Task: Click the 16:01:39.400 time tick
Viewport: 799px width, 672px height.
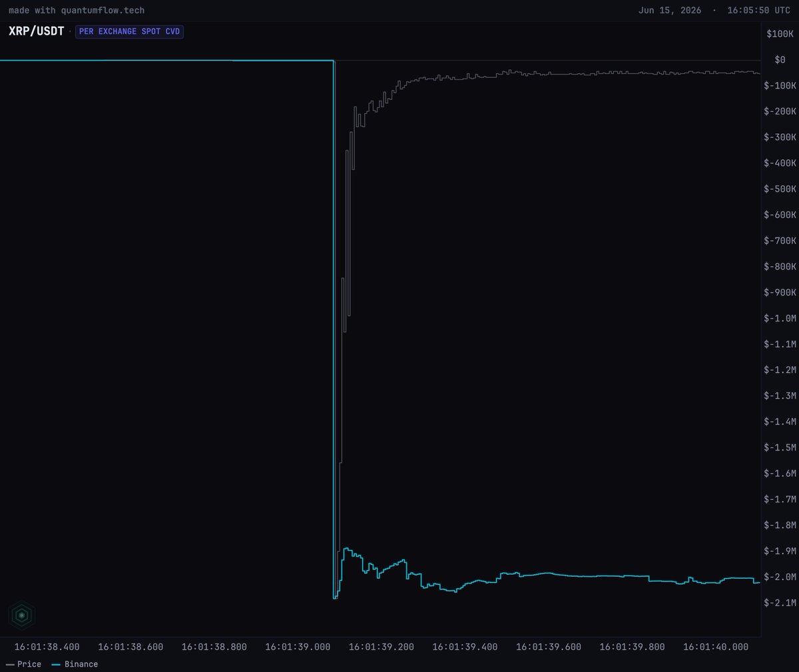Action: [x=465, y=647]
